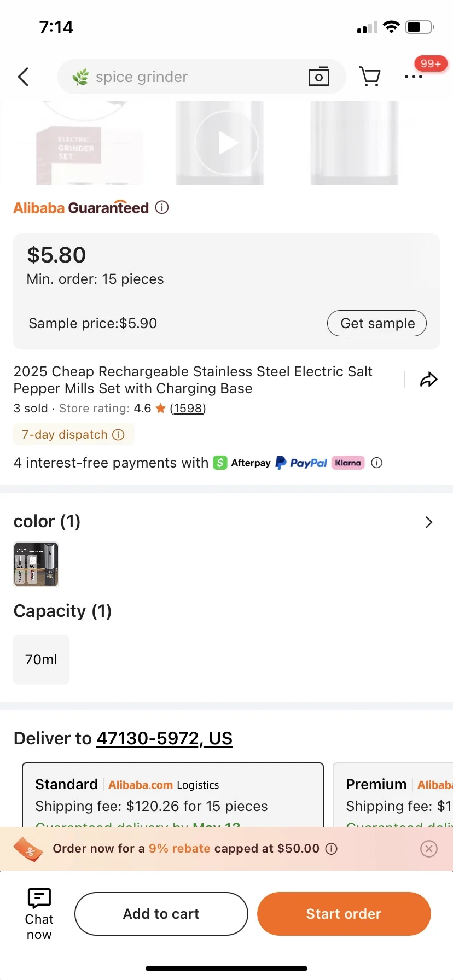Tap the share arrow icon
The height and width of the screenshot is (980, 453).
(x=428, y=380)
